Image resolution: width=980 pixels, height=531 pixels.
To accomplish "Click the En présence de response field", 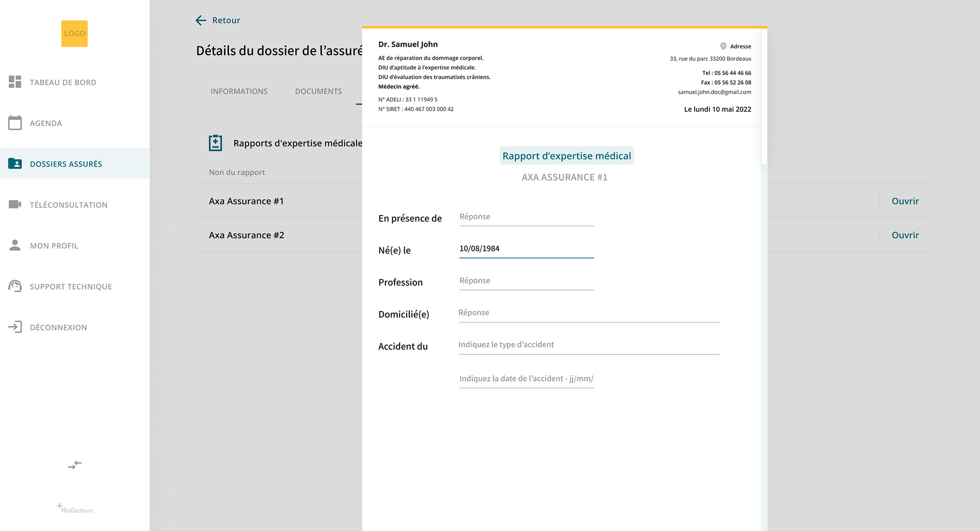I will click(x=526, y=217).
